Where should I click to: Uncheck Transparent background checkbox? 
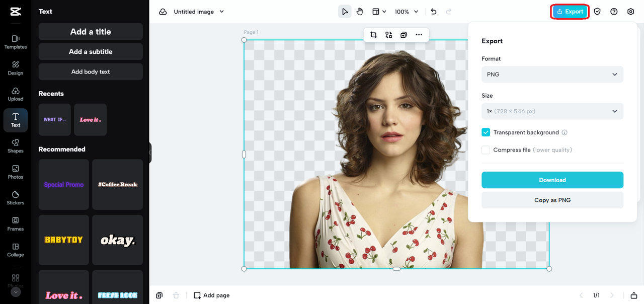click(x=486, y=132)
